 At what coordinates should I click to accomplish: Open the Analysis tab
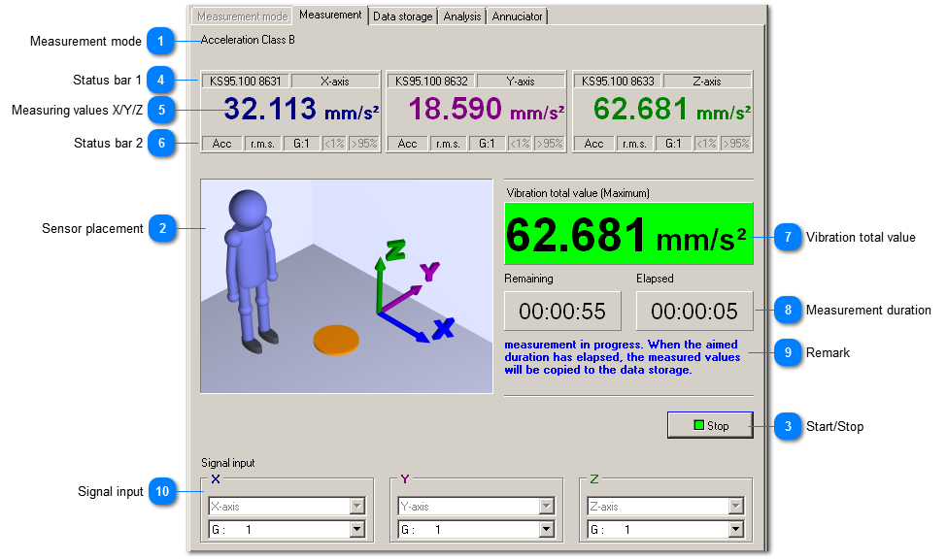[x=462, y=16]
